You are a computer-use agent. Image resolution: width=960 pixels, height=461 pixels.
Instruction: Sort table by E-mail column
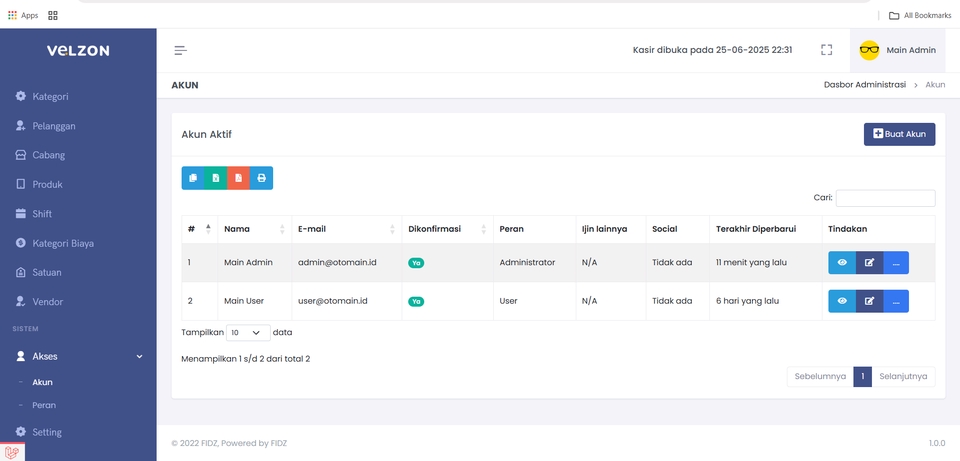click(x=347, y=229)
